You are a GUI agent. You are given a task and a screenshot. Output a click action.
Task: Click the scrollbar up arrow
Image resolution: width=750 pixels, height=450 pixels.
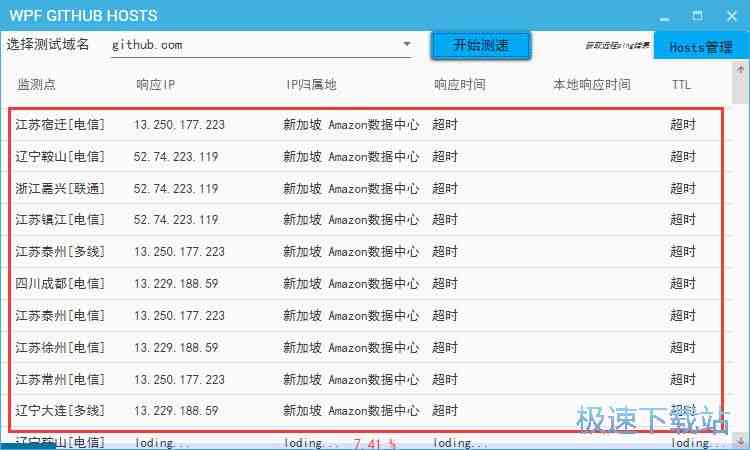point(740,69)
